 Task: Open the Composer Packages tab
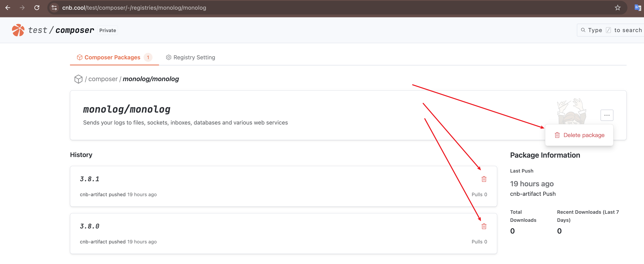[x=112, y=57]
